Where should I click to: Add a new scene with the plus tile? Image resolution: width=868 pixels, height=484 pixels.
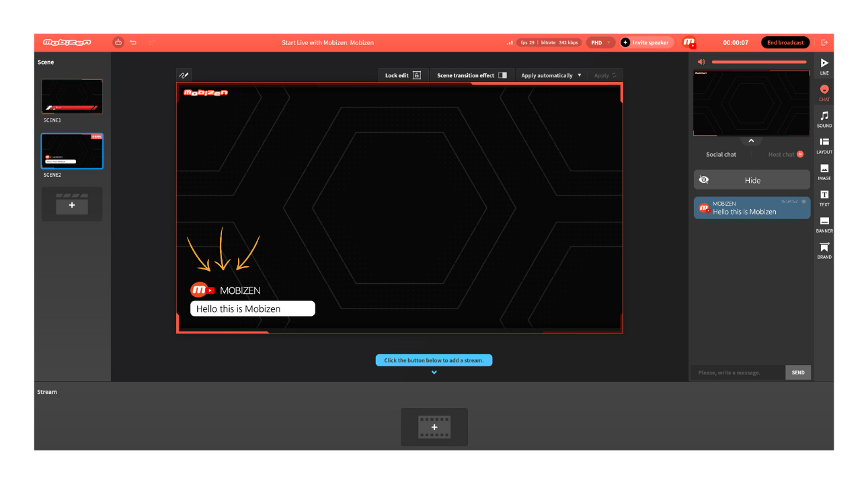point(72,204)
